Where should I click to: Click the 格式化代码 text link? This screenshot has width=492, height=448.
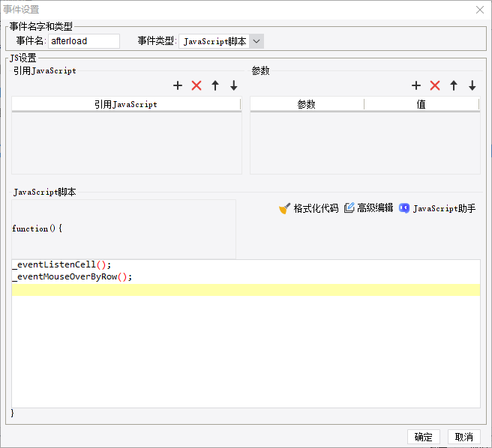(316, 208)
